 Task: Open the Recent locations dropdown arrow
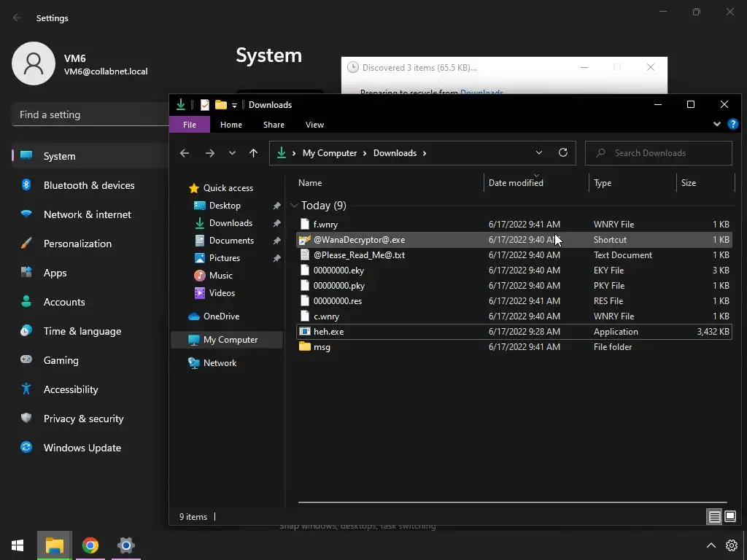(x=232, y=153)
